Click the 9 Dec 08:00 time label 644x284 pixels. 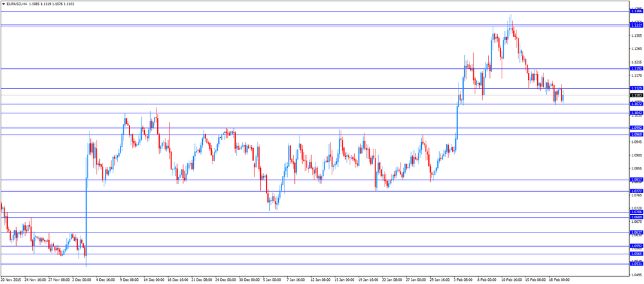[x=131, y=279]
